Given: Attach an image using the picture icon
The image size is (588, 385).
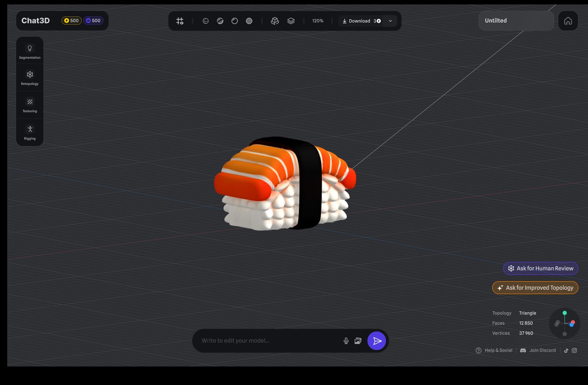Looking at the screenshot, I should click(358, 341).
